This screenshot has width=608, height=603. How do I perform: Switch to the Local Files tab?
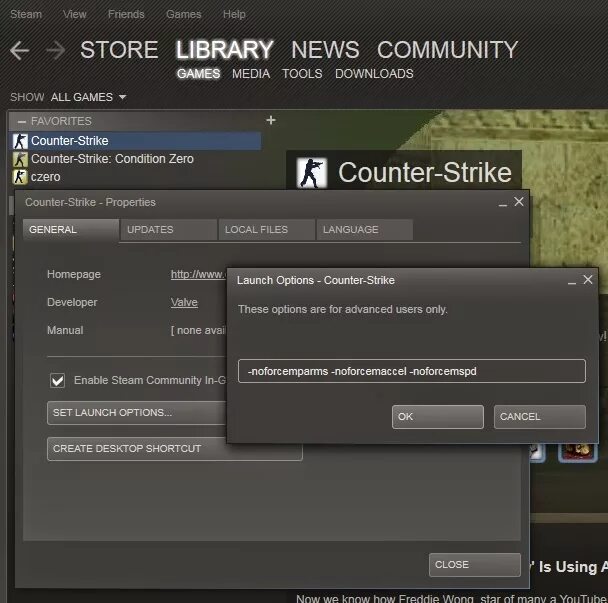tap(267, 230)
